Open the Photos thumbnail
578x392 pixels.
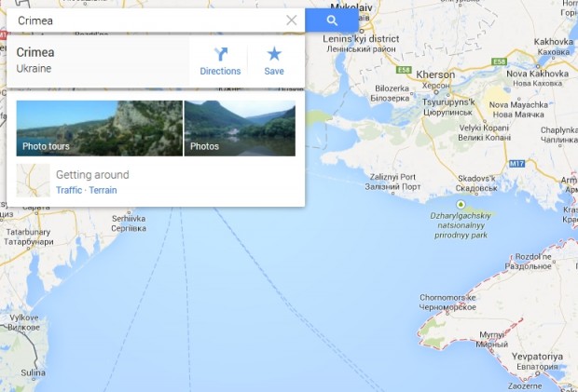point(240,128)
